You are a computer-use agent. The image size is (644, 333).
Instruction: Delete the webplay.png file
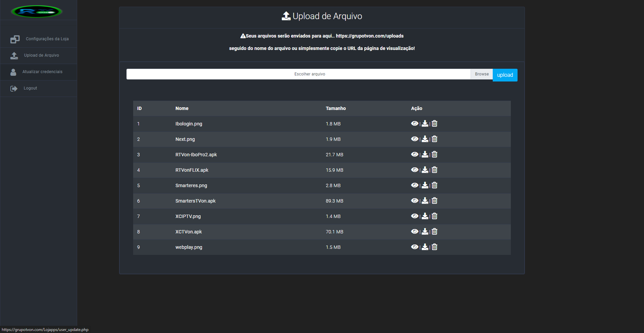(434, 247)
